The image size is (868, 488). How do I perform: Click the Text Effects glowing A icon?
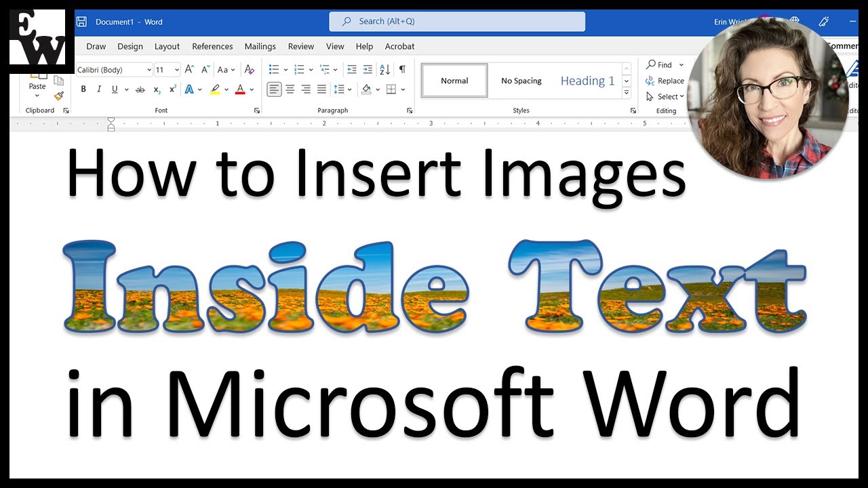coord(190,89)
